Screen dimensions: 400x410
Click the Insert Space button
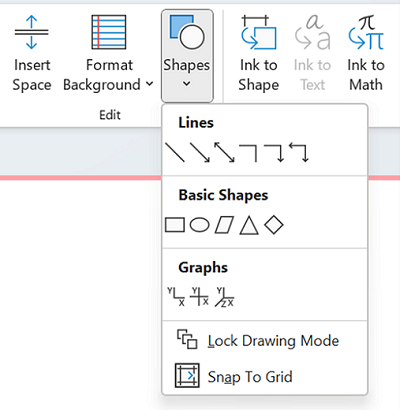click(32, 53)
